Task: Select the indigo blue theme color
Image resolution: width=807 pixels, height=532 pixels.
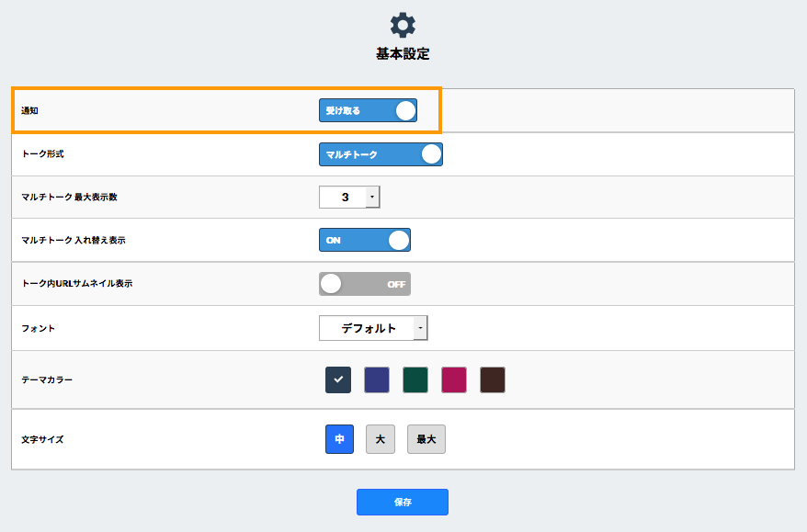Action: tap(377, 379)
